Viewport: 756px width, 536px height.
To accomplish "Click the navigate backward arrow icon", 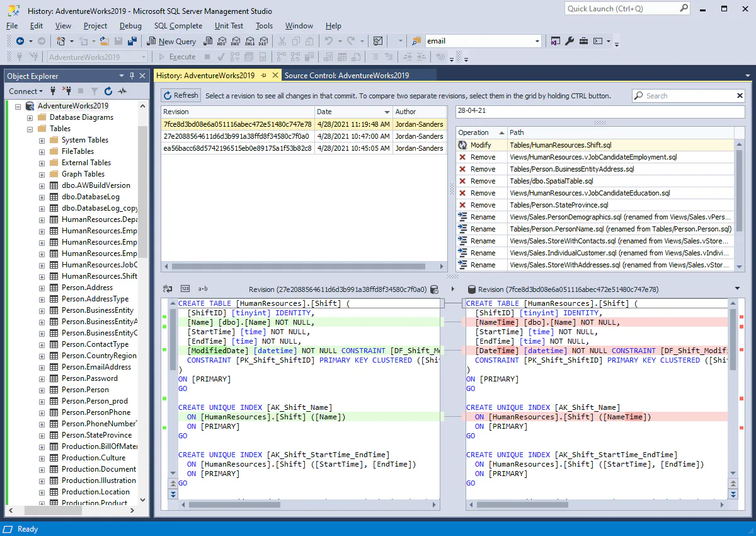I will point(20,41).
